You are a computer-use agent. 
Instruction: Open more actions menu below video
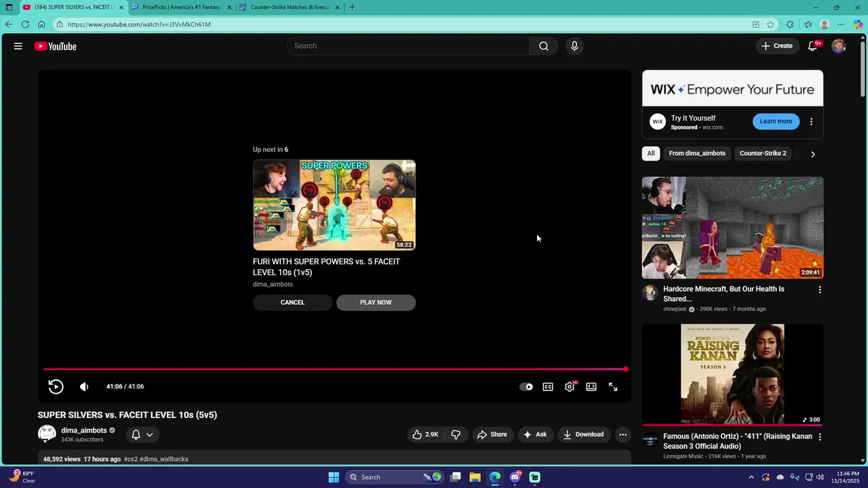623,434
